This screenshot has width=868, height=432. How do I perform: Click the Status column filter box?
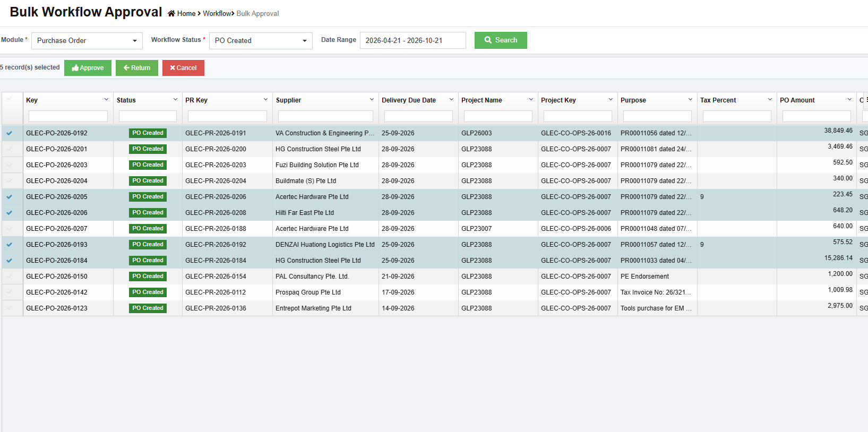[148, 116]
